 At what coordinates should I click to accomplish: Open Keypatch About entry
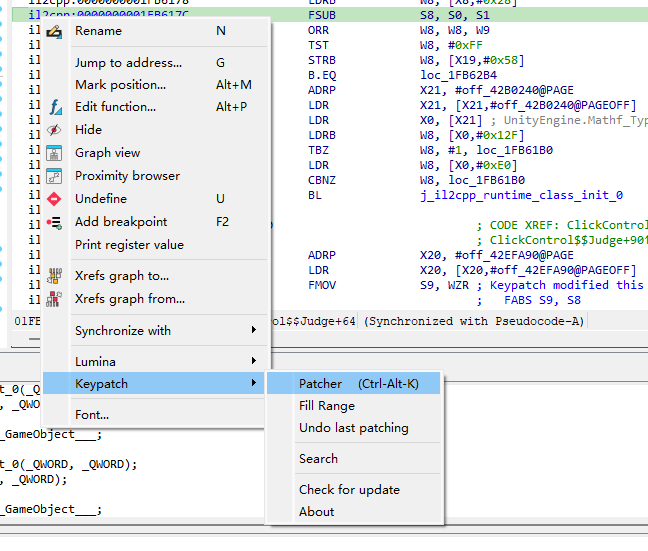354,512
